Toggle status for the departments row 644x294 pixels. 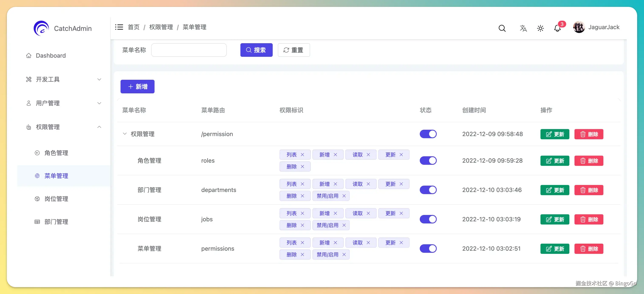[x=428, y=190]
